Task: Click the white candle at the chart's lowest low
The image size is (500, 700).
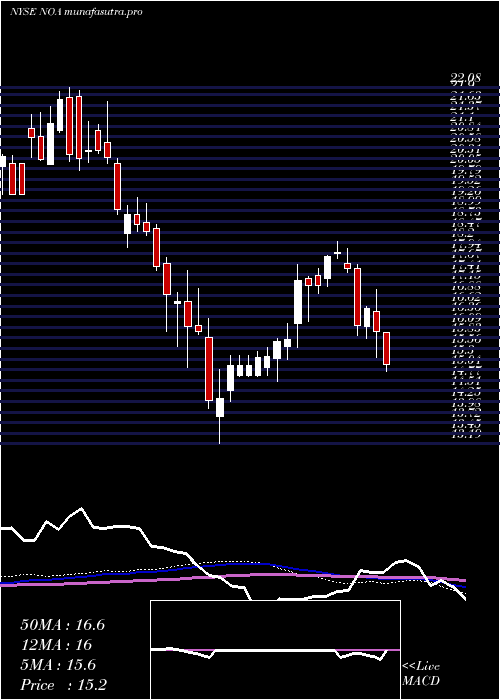Action: 220,407
